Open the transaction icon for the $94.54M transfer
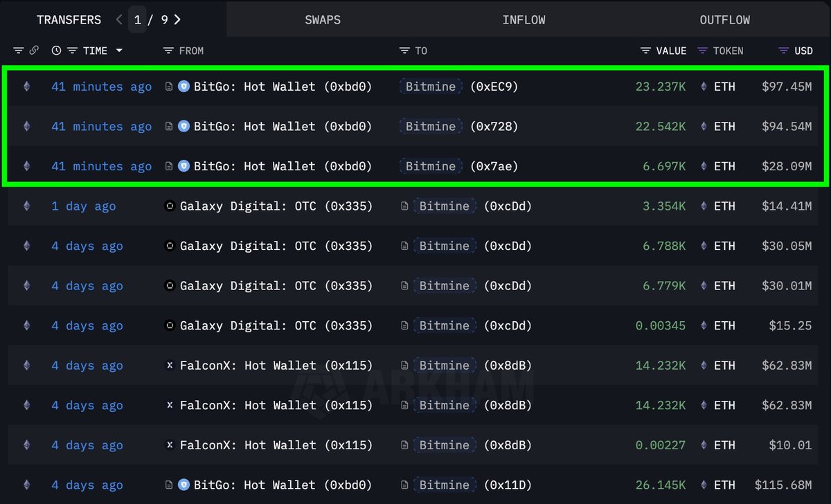The image size is (831, 504). pyautogui.click(x=27, y=127)
